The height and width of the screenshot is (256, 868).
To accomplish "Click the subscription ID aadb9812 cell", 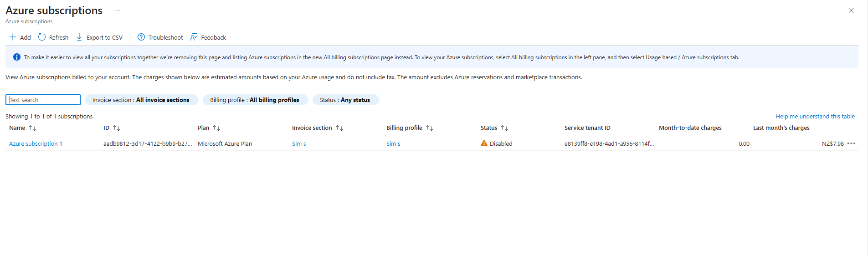I will [148, 143].
